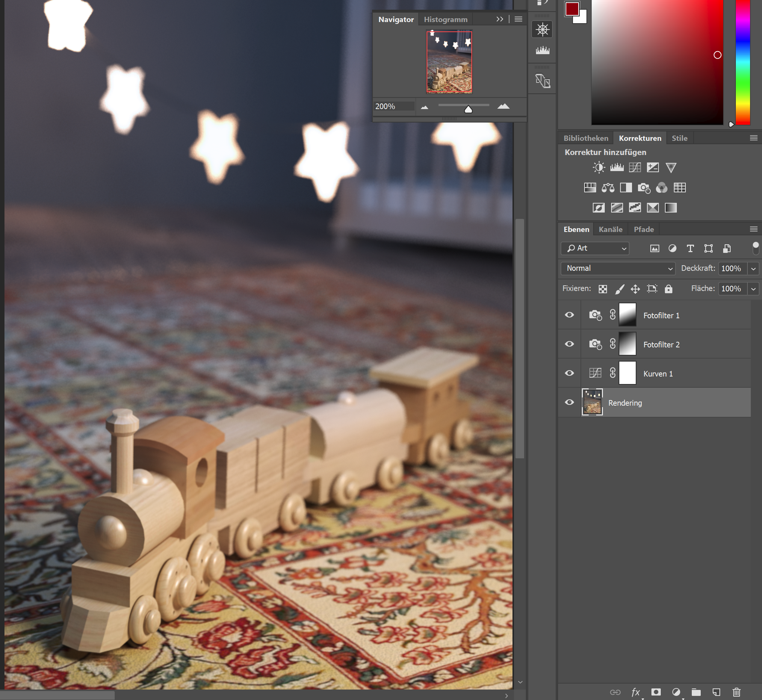
Task: Add a Brightness/Contrast adjustment
Action: pyautogui.click(x=599, y=167)
